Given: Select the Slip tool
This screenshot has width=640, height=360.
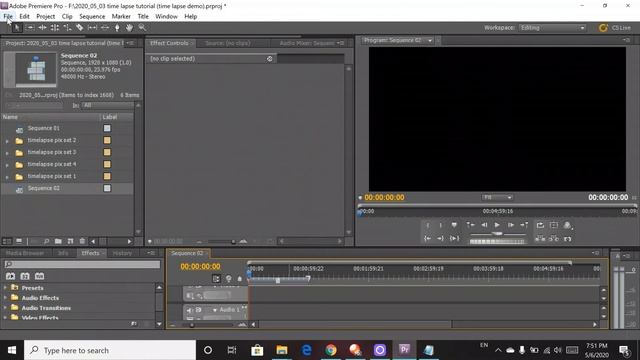Looking at the screenshot, I should [x=92, y=28].
